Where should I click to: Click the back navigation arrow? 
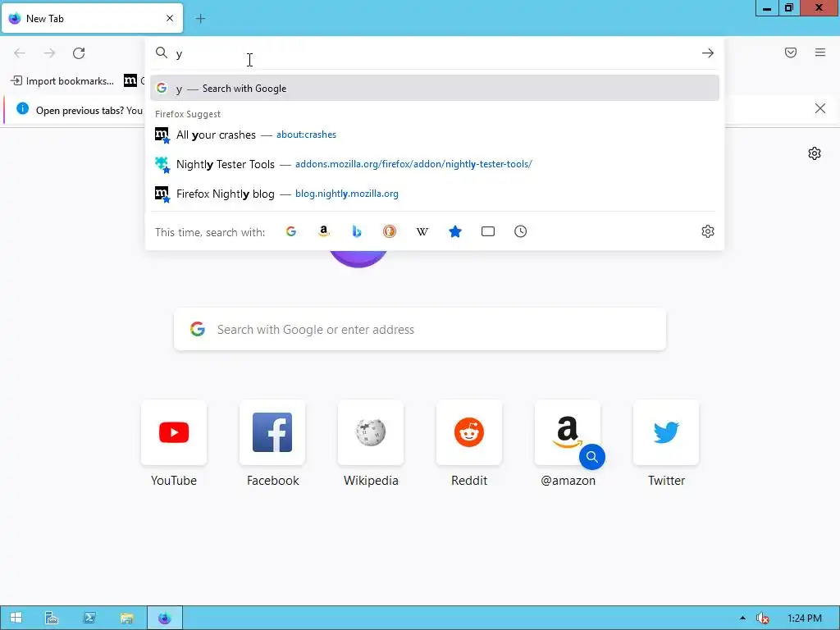click(x=20, y=53)
